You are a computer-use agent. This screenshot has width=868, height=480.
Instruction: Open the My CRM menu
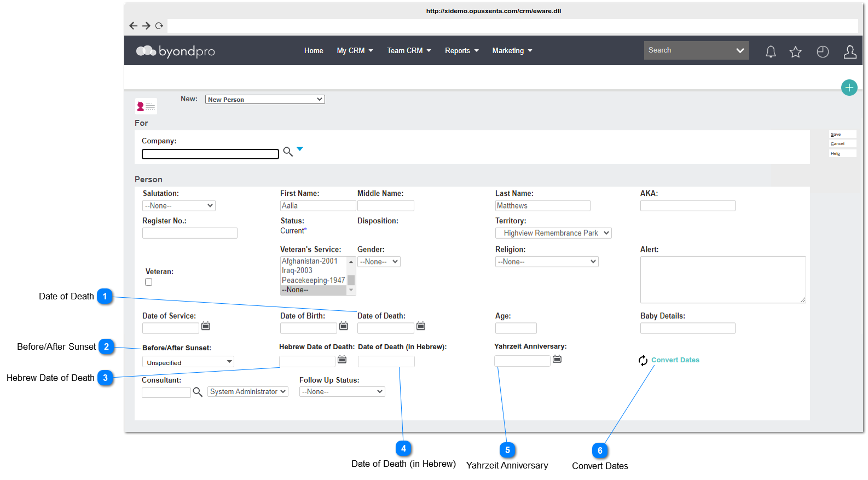click(355, 51)
